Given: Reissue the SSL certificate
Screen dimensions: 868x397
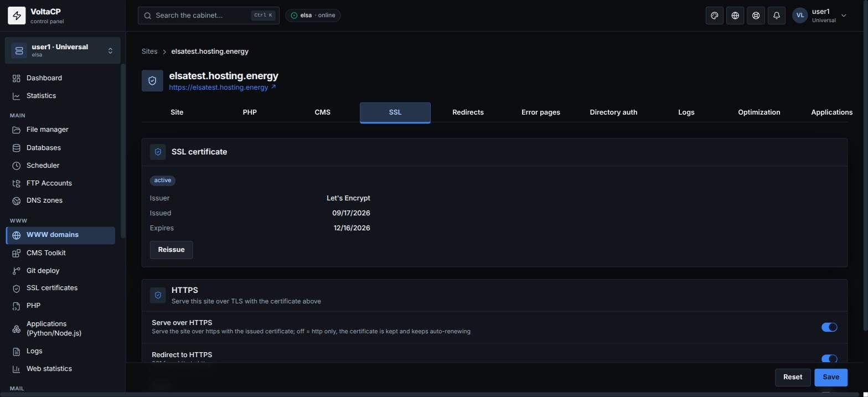Looking at the screenshot, I should point(171,250).
